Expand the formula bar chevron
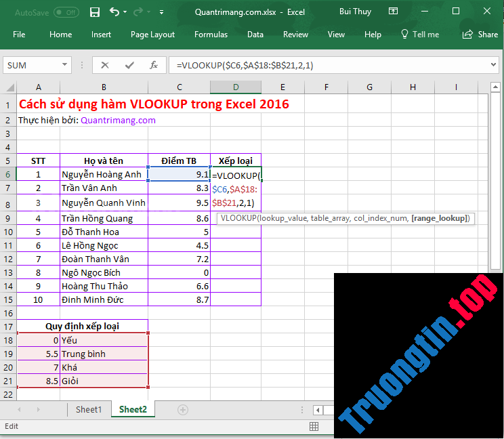 tap(493, 64)
